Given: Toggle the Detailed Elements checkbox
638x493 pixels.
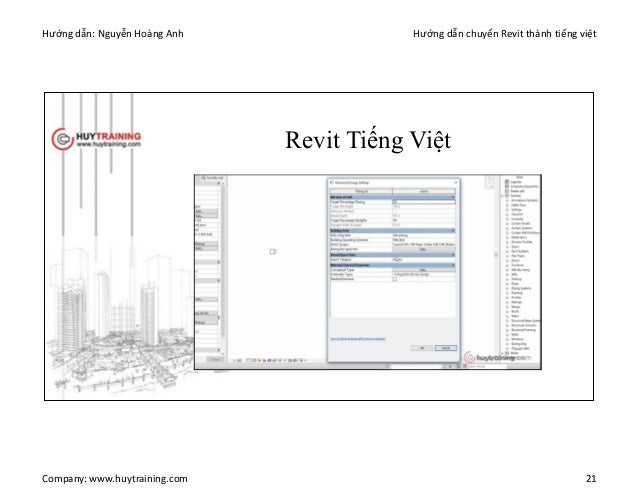Looking at the screenshot, I should point(395,279).
